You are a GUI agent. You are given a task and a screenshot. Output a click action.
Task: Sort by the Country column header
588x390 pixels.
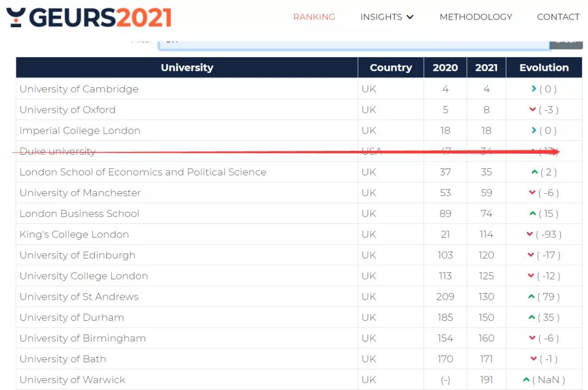(390, 68)
